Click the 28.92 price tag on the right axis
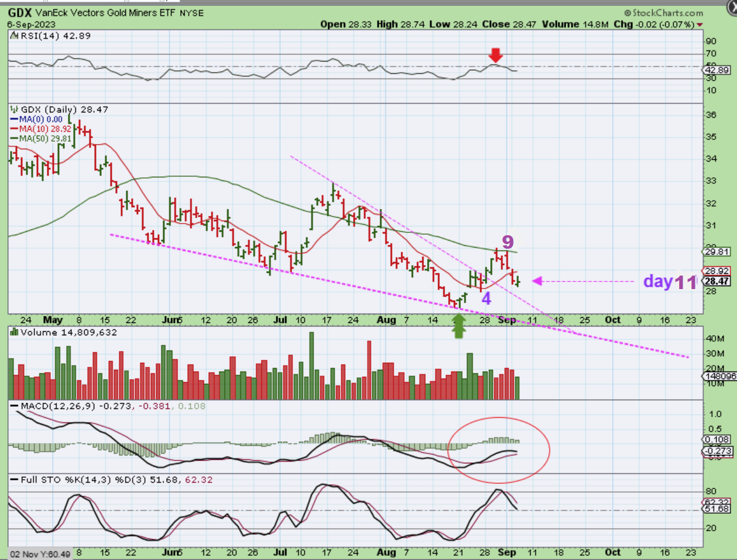Viewport: 737px width, 560px height. pyautogui.click(x=717, y=271)
